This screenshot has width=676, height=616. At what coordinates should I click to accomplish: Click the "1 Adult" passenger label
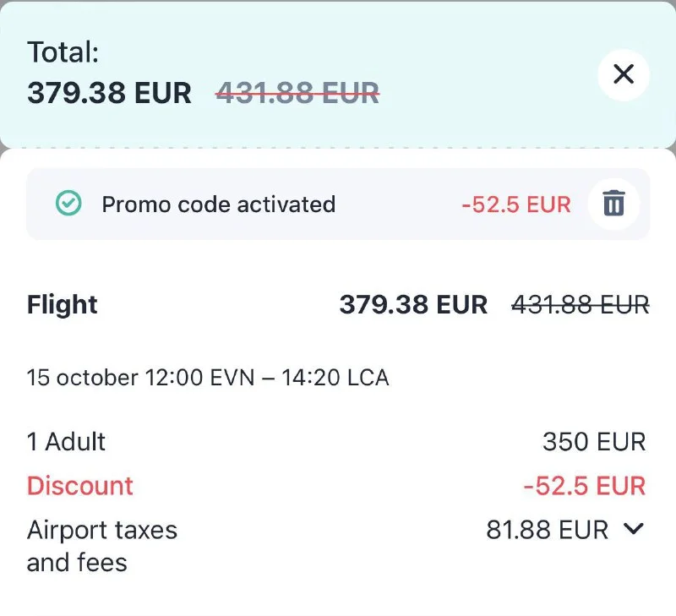click(x=67, y=441)
